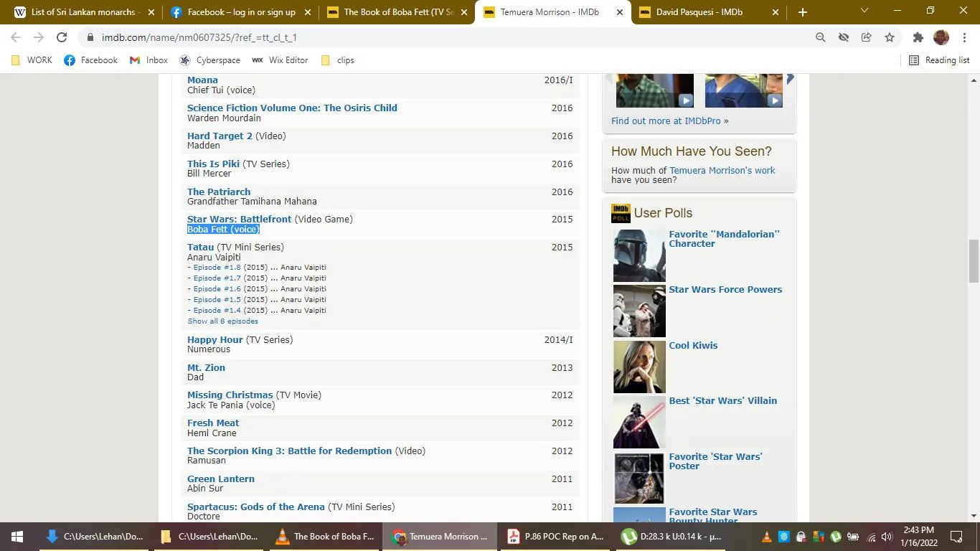
Task: Open the Star Wars: Battlefront filmography link
Action: 239,219
